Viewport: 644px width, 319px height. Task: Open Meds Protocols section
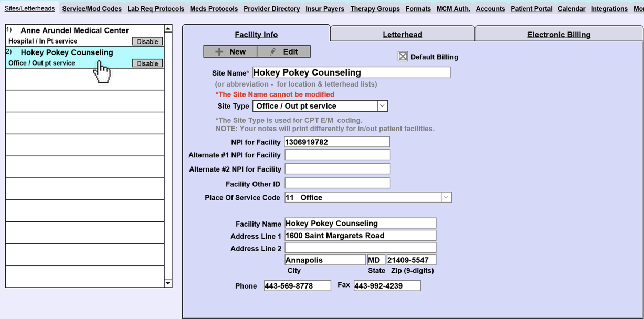(214, 9)
